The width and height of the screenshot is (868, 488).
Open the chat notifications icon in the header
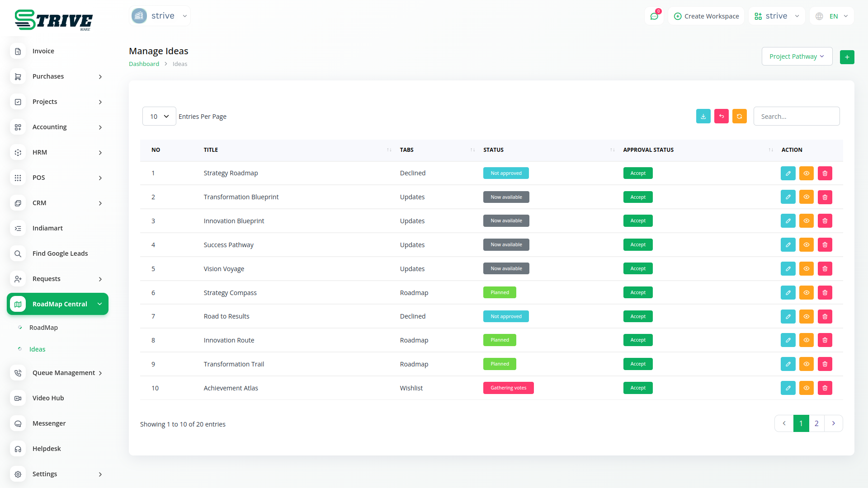coord(654,16)
